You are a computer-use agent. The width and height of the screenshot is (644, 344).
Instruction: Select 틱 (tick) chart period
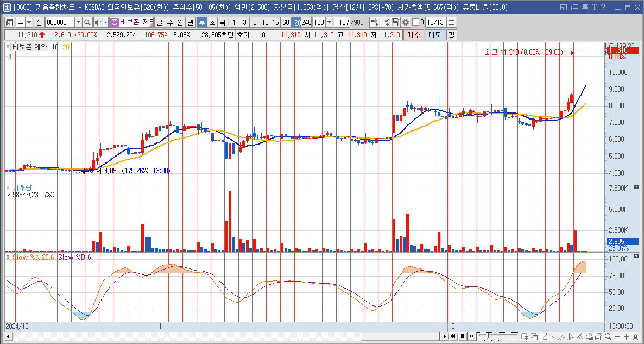[222, 23]
